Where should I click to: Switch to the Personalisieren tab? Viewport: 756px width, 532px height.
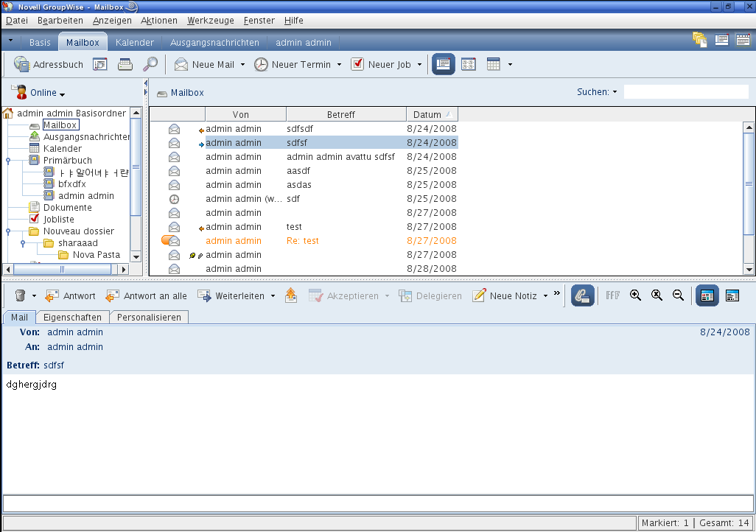(149, 318)
